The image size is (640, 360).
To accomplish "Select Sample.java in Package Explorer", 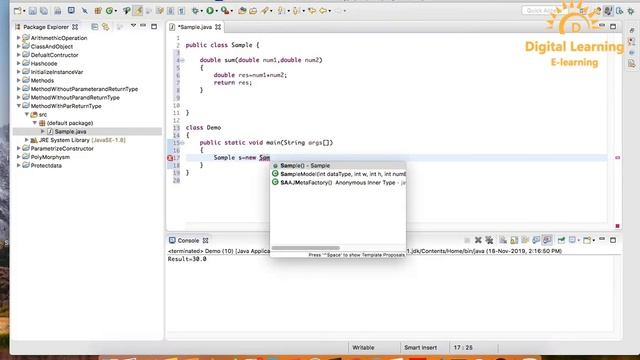I will [70, 131].
